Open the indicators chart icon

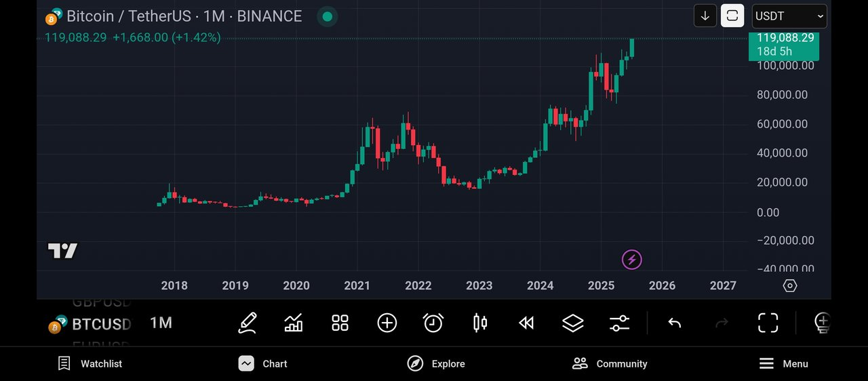(x=294, y=323)
